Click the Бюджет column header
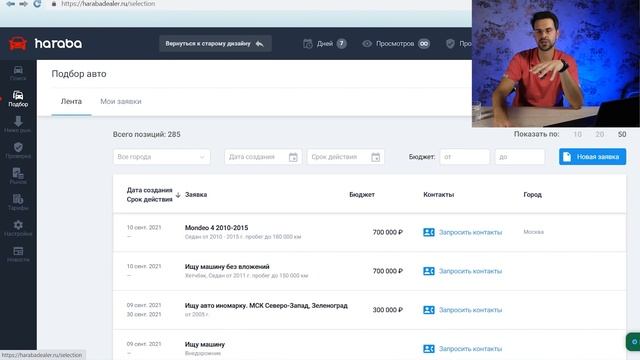 (362, 195)
